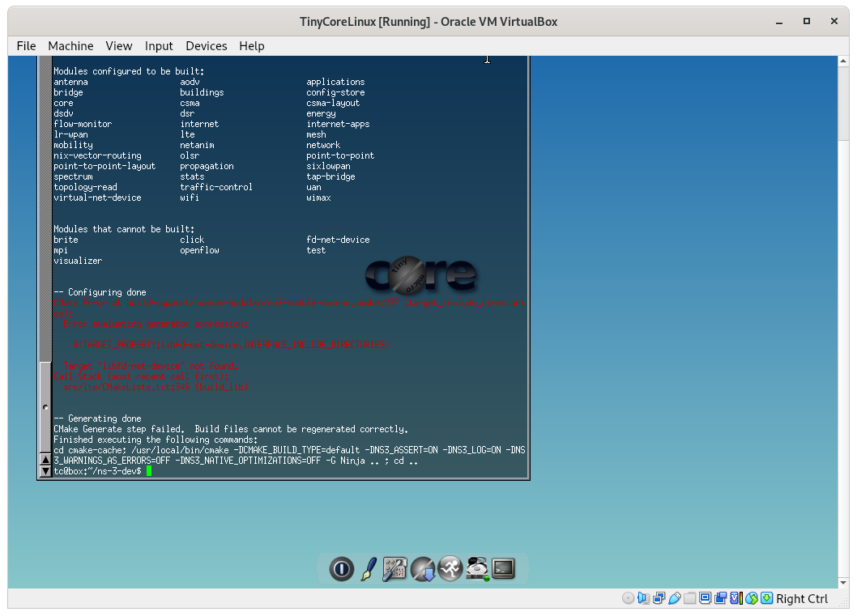Click the 'propagation' module name
Viewport: 857px width, 616px height.
pyautogui.click(x=207, y=166)
